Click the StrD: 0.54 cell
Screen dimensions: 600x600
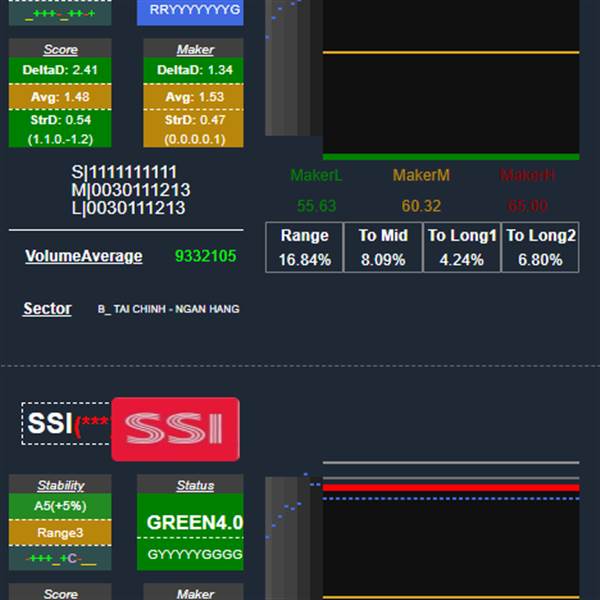pos(60,120)
